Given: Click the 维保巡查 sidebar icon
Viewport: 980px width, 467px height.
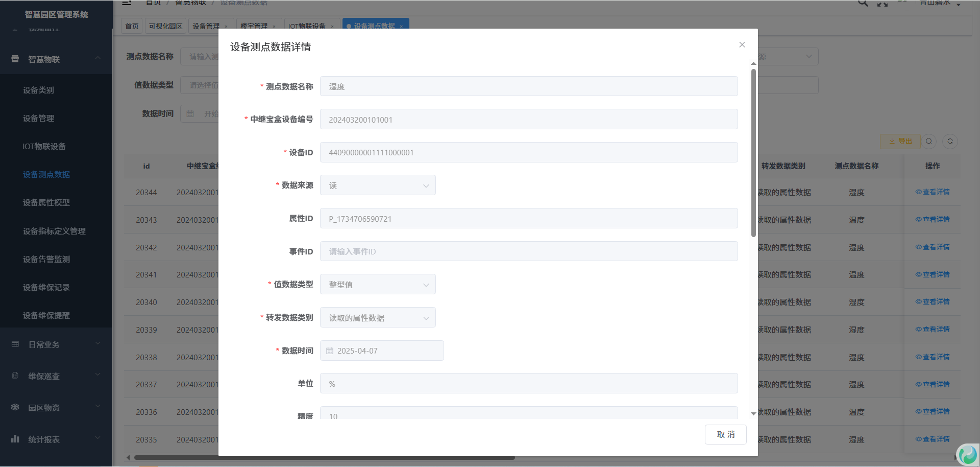Looking at the screenshot, I should 15,376.
